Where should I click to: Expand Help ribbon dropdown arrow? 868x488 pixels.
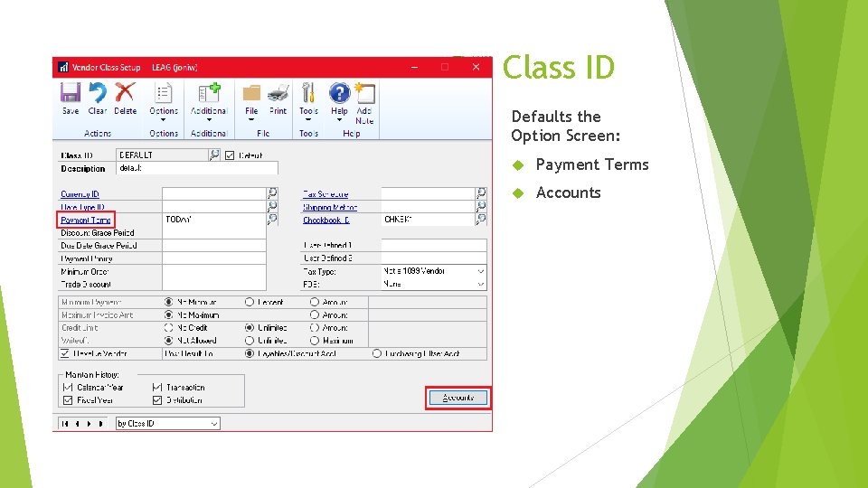(x=339, y=119)
